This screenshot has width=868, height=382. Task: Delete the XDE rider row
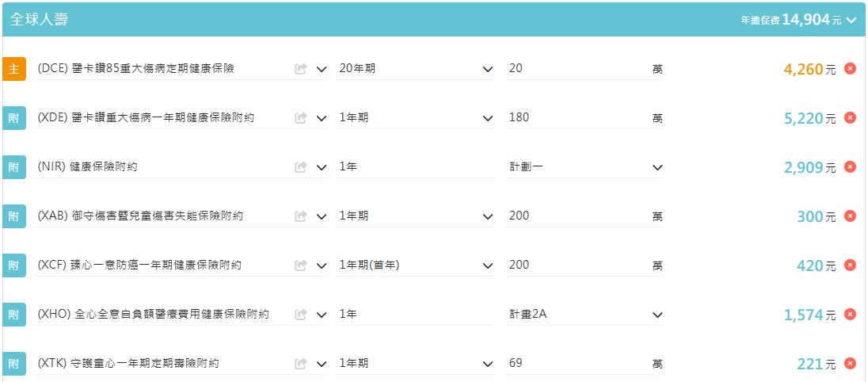pyautogui.click(x=850, y=118)
